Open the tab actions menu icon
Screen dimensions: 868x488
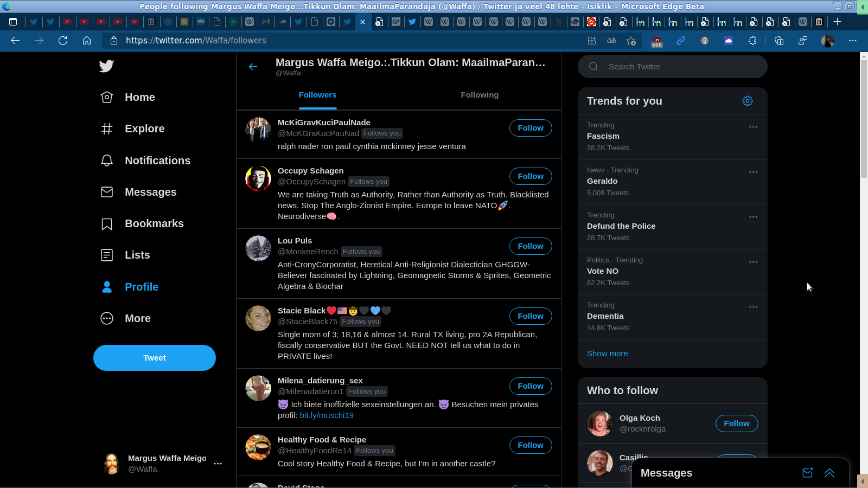[x=13, y=22]
